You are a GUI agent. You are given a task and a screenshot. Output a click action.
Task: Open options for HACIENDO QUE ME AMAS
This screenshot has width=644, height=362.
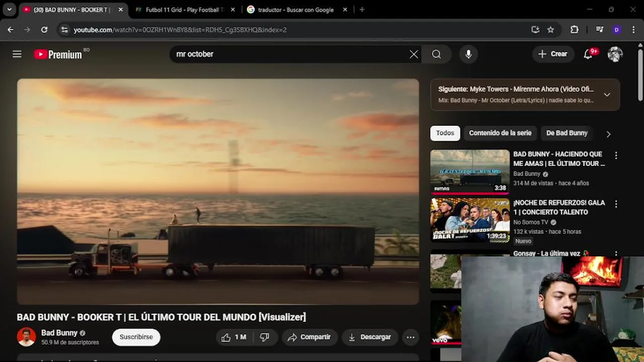tap(616, 155)
